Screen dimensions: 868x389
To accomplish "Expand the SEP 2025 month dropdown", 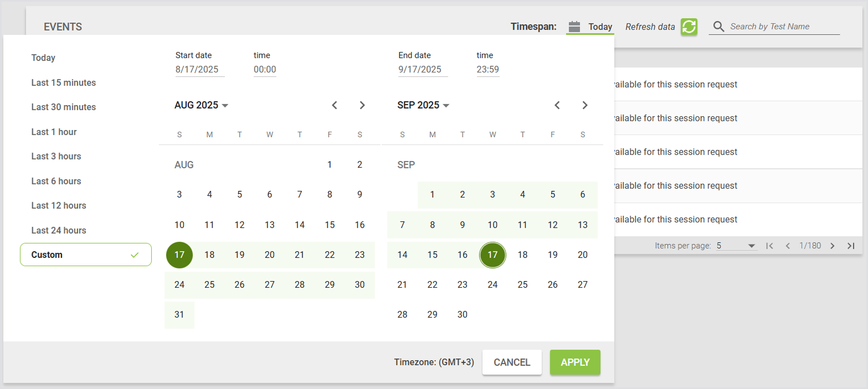I will click(x=424, y=105).
